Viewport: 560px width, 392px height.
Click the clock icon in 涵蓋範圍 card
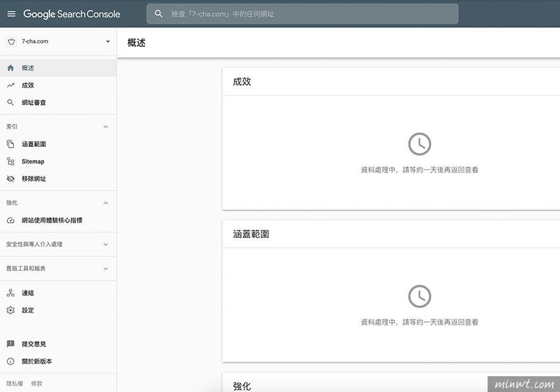click(420, 296)
